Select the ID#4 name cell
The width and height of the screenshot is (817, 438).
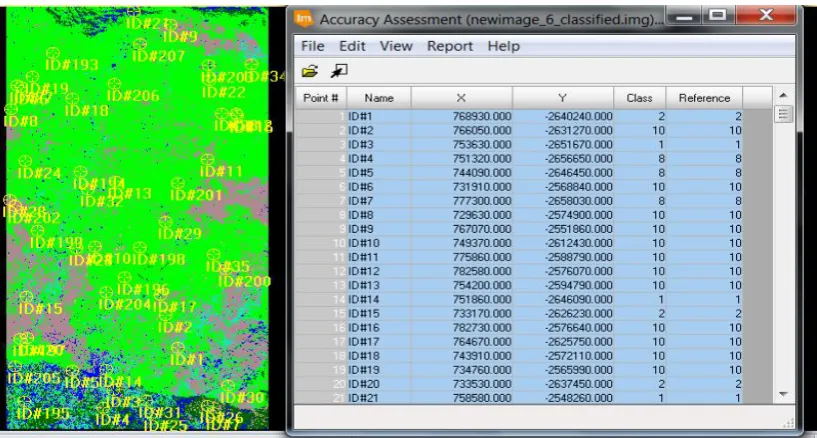pyautogui.click(x=379, y=158)
